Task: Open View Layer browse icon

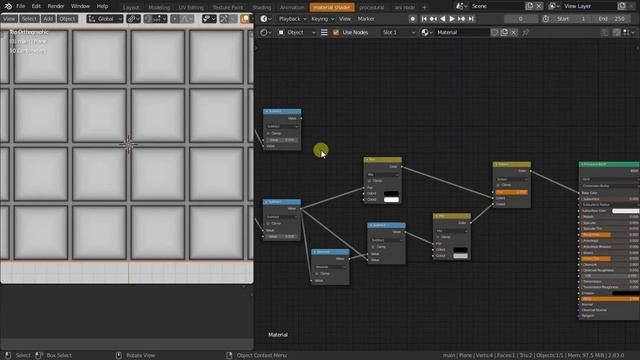Action: tap(554, 6)
